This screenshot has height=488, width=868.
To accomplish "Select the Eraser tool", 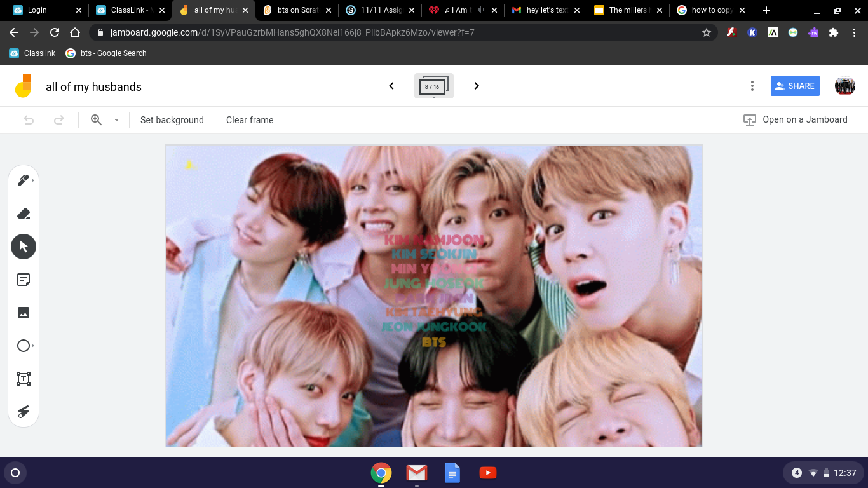I will tap(24, 213).
